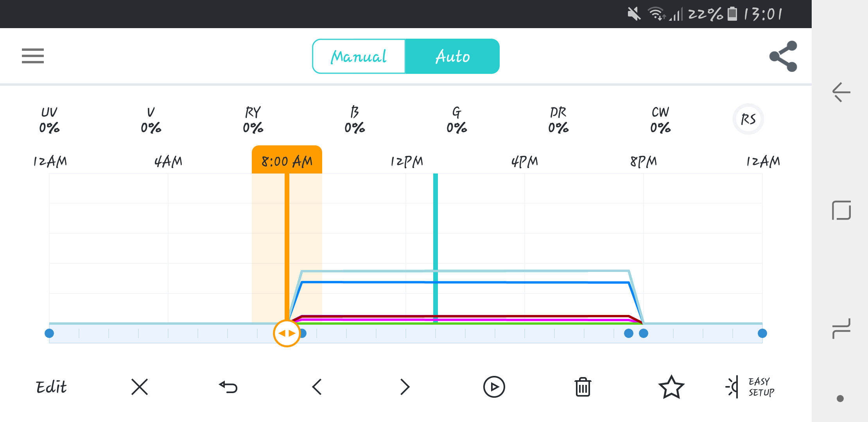Tap the star favorite icon
868x422 pixels.
click(671, 387)
